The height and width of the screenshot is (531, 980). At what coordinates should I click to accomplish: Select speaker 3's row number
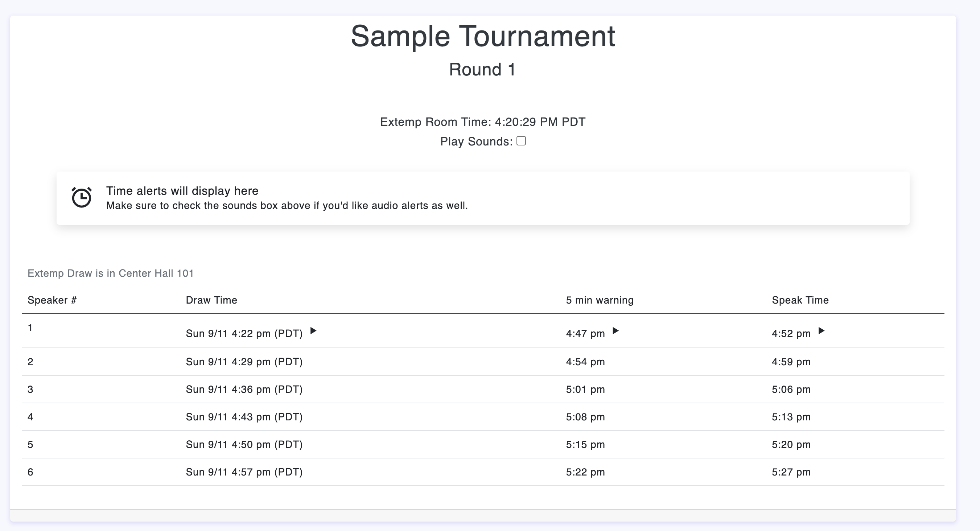pos(30,390)
